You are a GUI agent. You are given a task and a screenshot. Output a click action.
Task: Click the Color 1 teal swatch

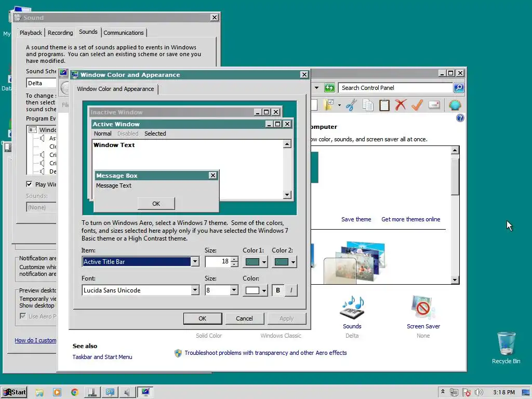tap(252, 262)
